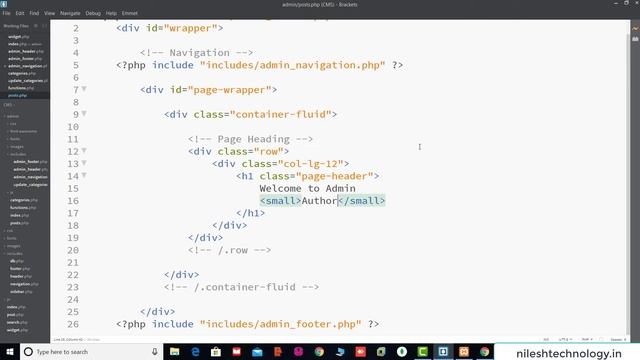Fold the col-lg-12 div at line 13
Screen dimensions: 640x360
84,162
